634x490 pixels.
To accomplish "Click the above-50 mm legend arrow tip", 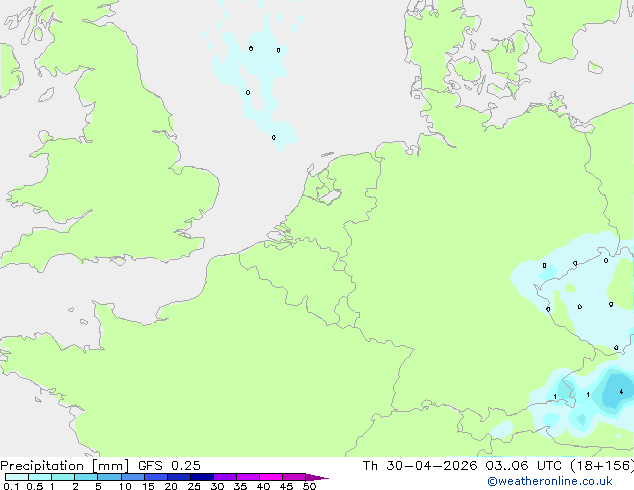I will tap(317, 477).
